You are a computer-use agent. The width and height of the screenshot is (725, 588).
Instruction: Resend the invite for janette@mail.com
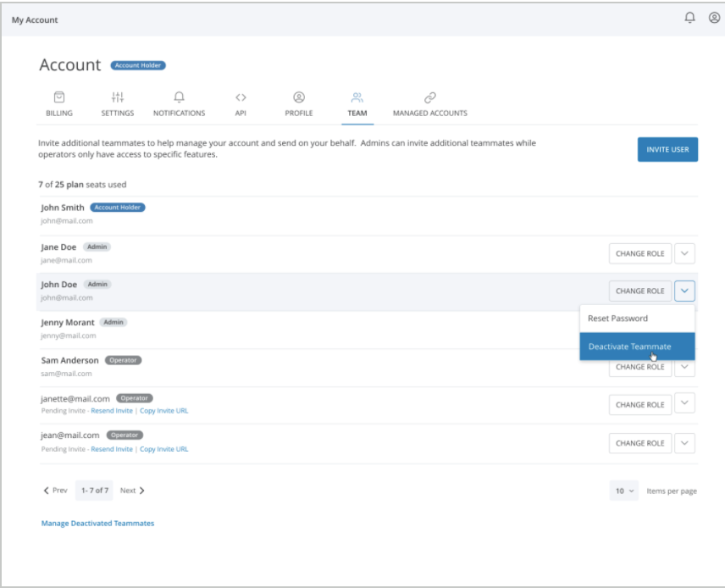[x=111, y=410]
